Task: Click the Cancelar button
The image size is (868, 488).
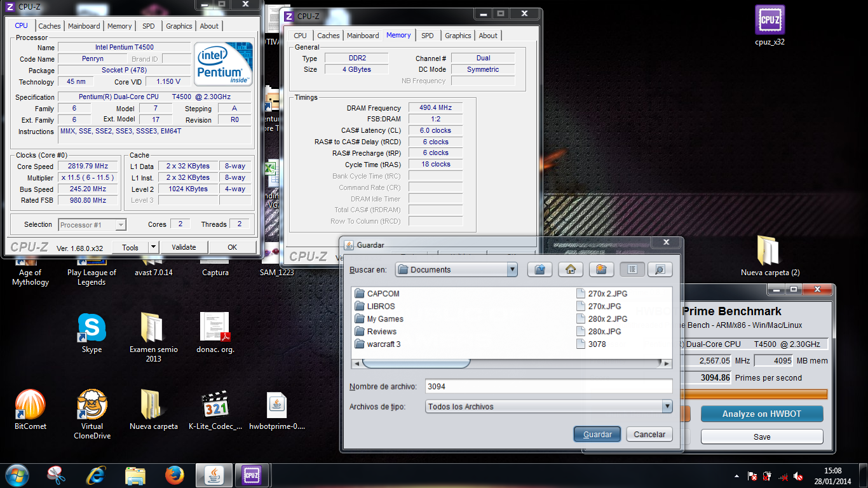Action: click(x=649, y=434)
